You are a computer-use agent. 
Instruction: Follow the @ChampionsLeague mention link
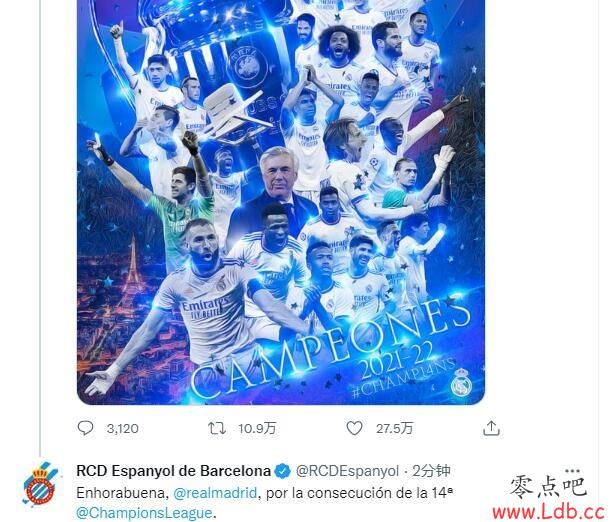click(144, 513)
